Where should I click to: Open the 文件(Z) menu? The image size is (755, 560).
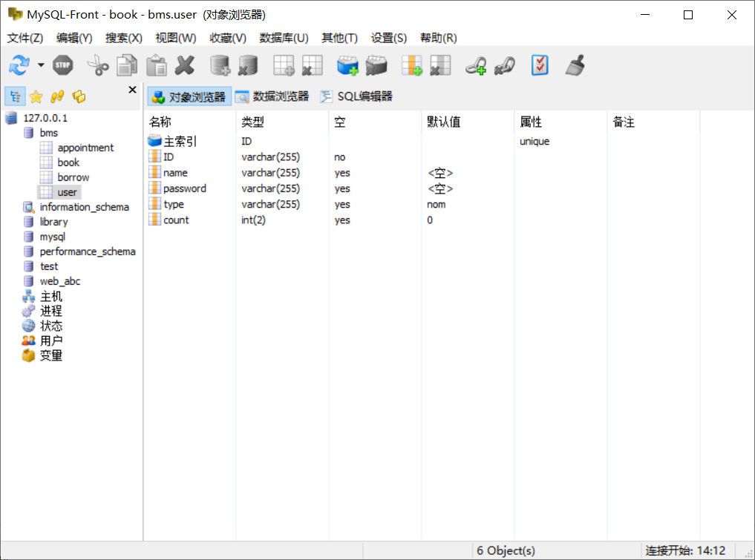[25, 38]
